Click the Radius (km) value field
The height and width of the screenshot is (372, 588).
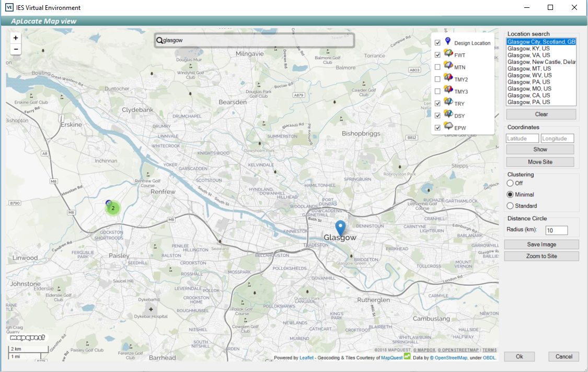[556, 230]
